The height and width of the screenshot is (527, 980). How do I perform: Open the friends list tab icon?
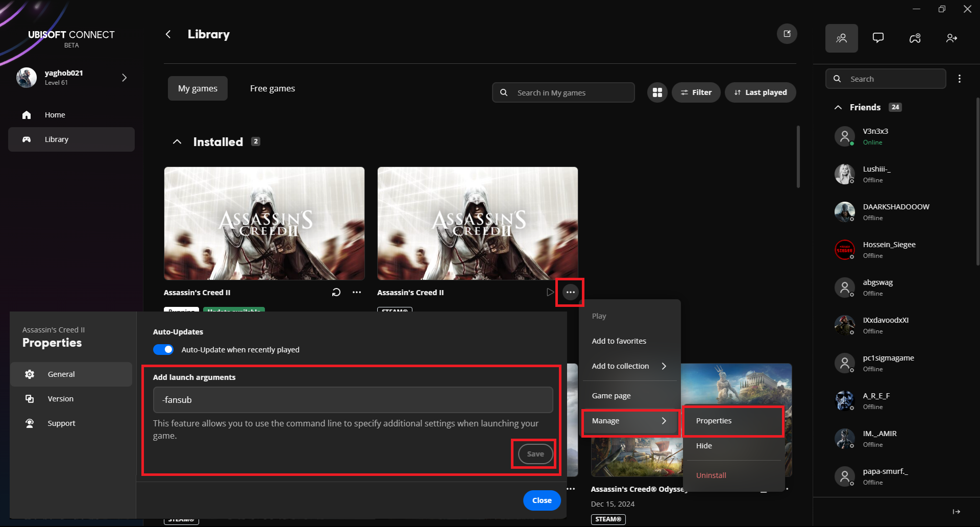841,38
